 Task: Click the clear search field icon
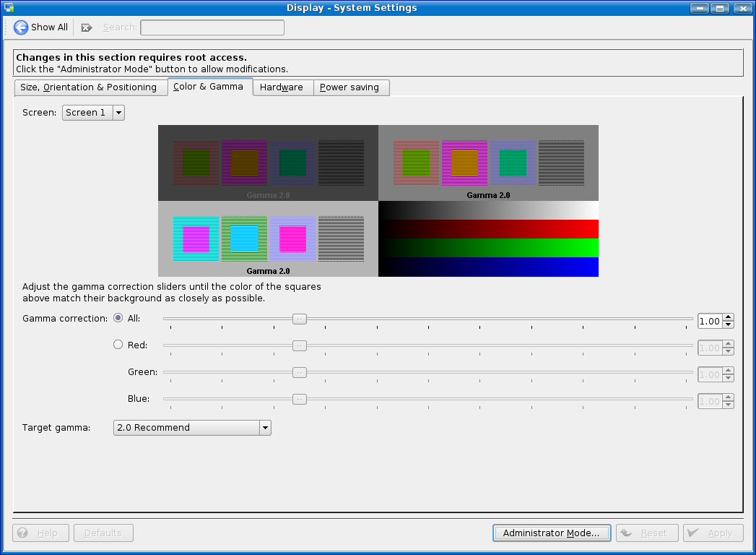click(87, 27)
